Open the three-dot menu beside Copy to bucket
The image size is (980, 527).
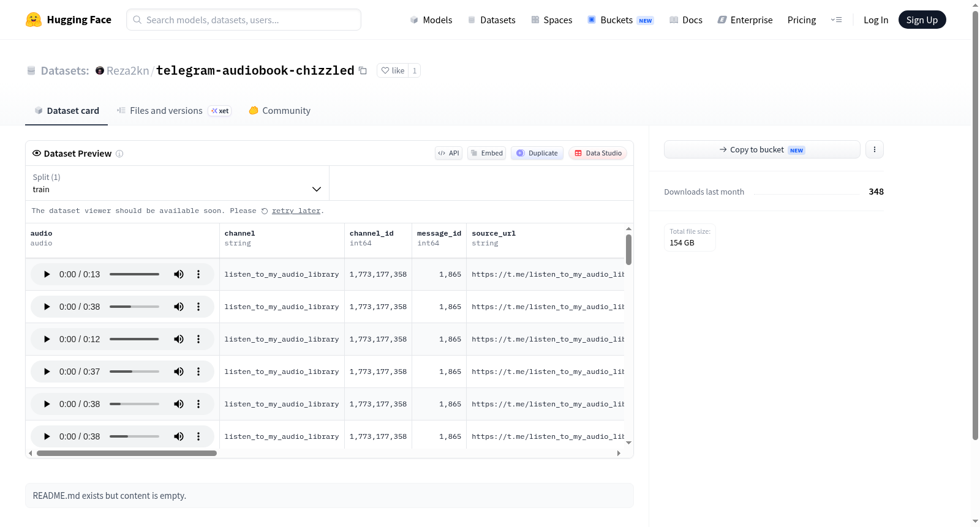coord(875,149)
